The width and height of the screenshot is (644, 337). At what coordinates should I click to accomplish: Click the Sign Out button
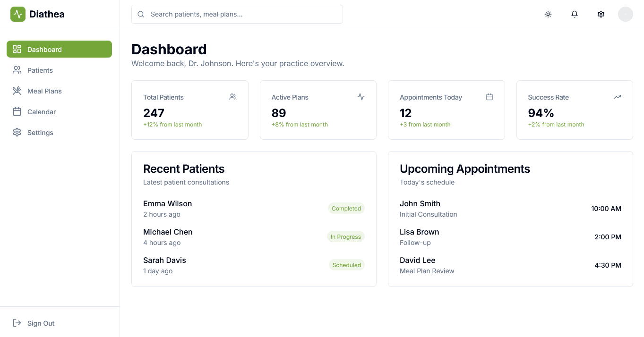tap(41, 323)
